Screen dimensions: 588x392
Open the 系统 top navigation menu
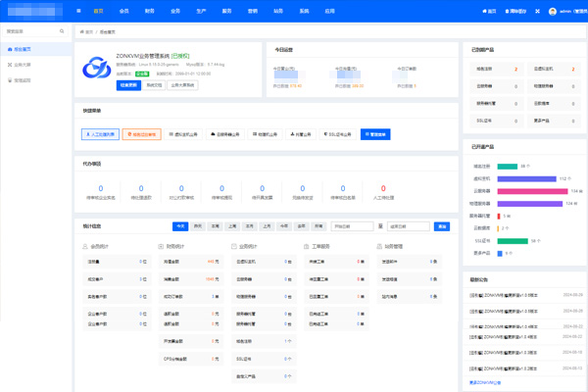(x=304, y=11)
